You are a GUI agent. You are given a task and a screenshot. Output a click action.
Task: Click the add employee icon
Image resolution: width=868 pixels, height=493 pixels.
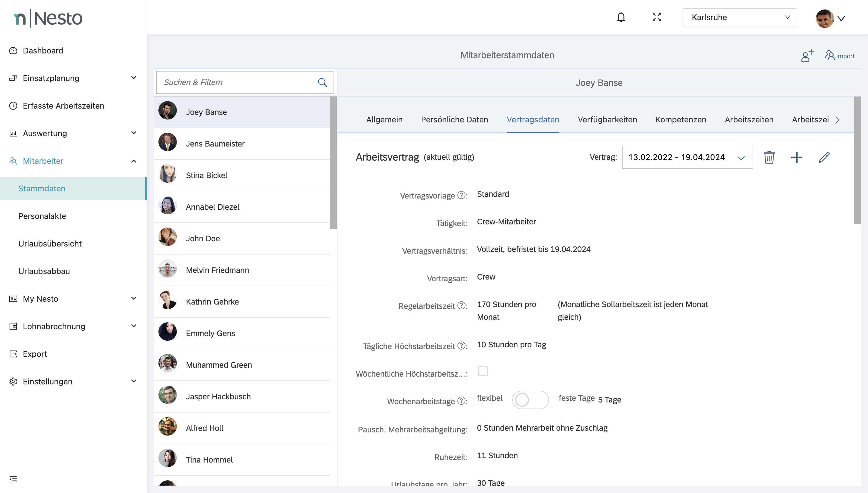(x=807, y=55)
